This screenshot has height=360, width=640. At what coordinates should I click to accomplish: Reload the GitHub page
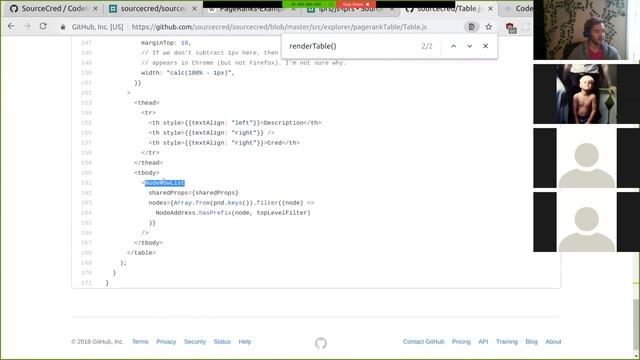tap(43, 27)
